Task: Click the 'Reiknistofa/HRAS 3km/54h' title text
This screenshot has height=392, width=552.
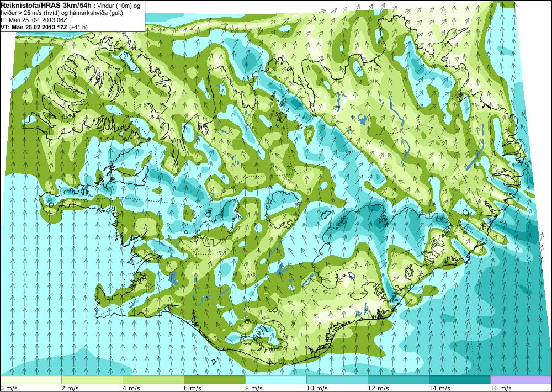Action: [47, 5]
